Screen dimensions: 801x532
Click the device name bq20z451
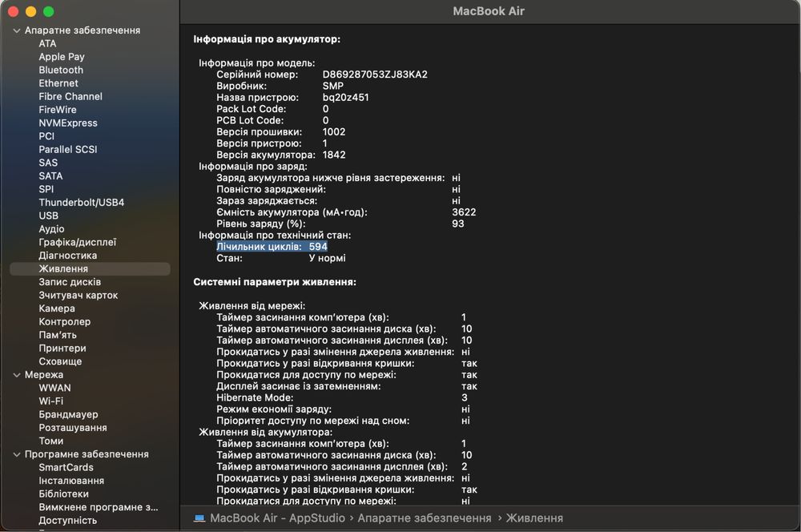tap(345, 98)
